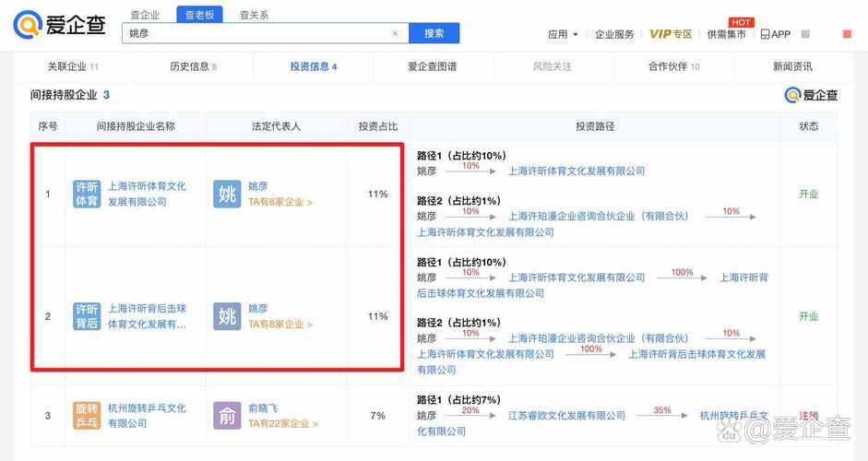Screen dimensions: 868x461
Task: Expand the 应用 dropdown menu
Action: tap(563, 34)
